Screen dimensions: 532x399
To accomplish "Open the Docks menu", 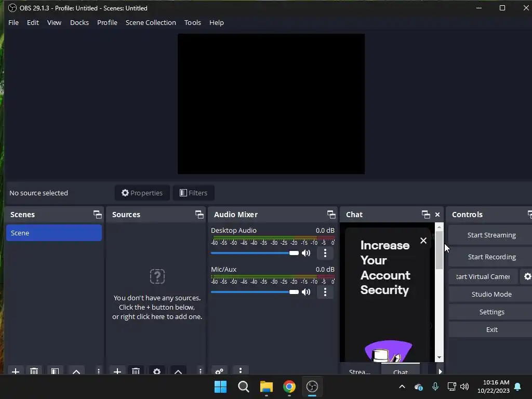I will [79, 22].
